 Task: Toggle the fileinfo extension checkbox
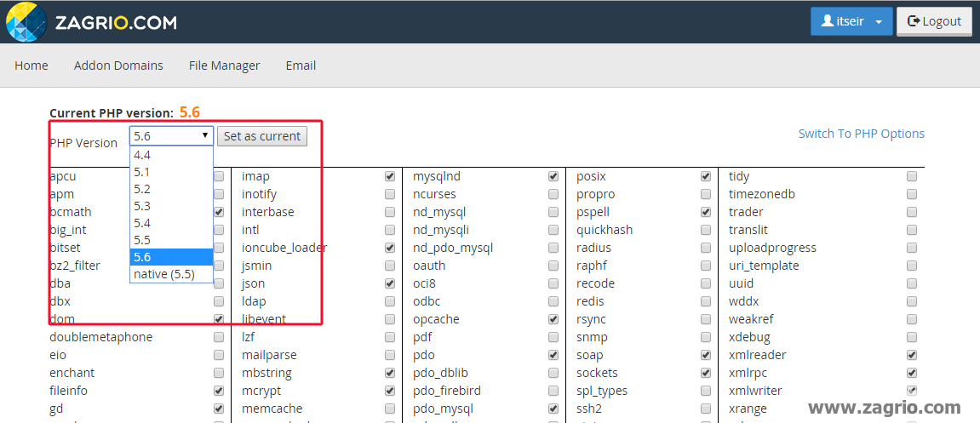219,392
